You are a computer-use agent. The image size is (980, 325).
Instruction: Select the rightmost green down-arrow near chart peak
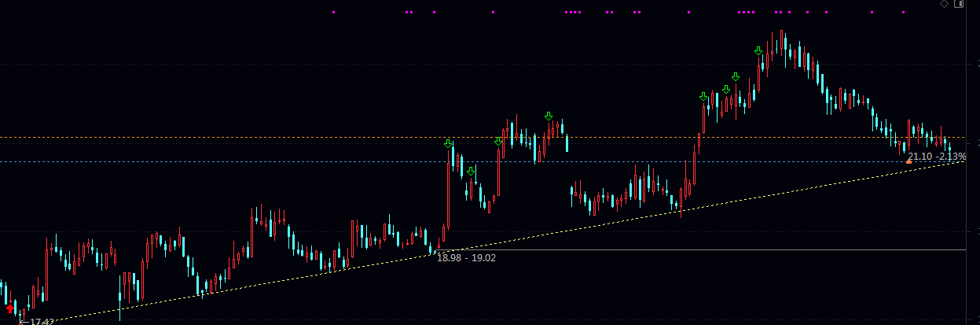coord(758,50)
